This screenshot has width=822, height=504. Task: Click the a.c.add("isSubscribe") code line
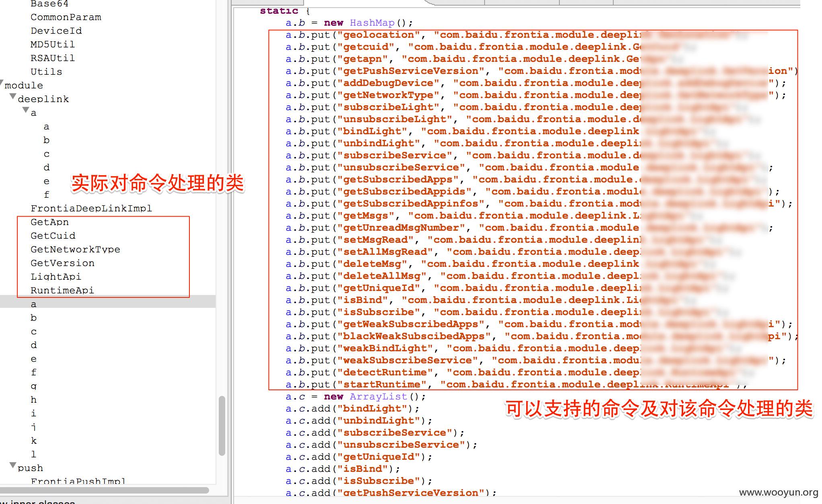[x=359, y=481]
